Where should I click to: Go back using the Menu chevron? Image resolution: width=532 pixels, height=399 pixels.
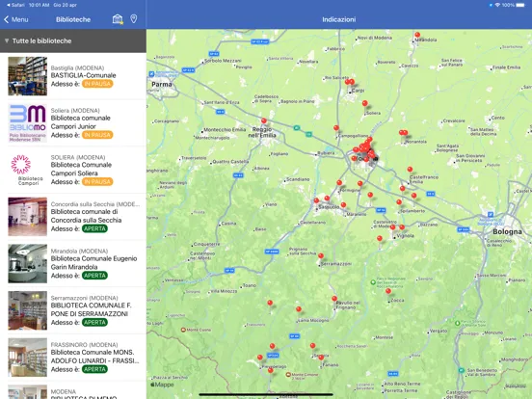coord(16,19)
